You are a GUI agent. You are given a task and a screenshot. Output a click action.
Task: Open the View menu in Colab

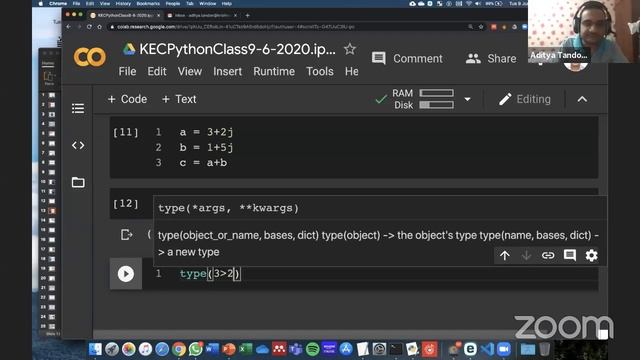[189, 71]
